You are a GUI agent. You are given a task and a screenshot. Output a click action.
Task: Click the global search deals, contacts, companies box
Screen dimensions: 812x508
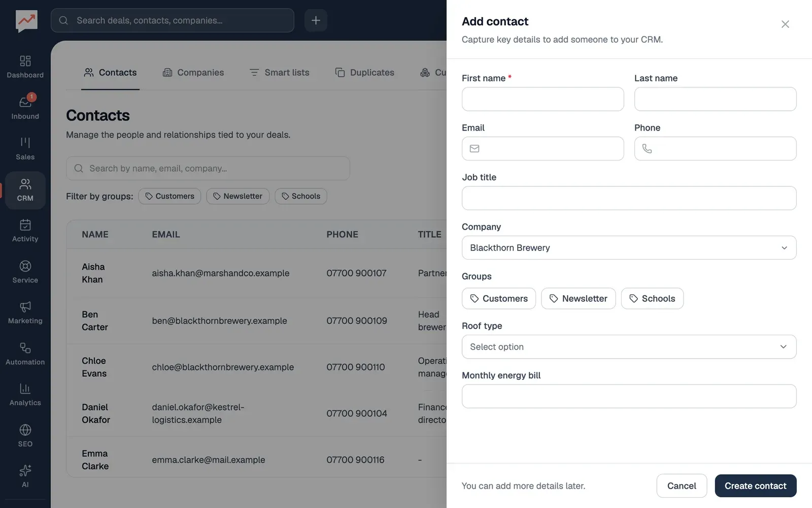click(x=173, y=20)
